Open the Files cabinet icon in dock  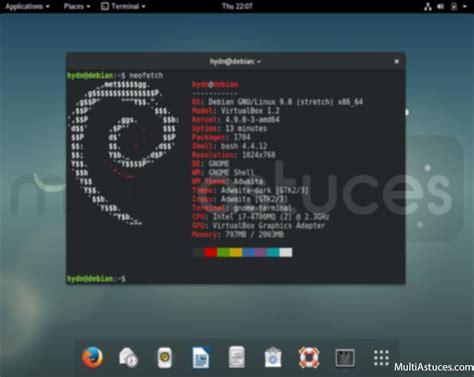pyautogui.click(x=237, y=357)
